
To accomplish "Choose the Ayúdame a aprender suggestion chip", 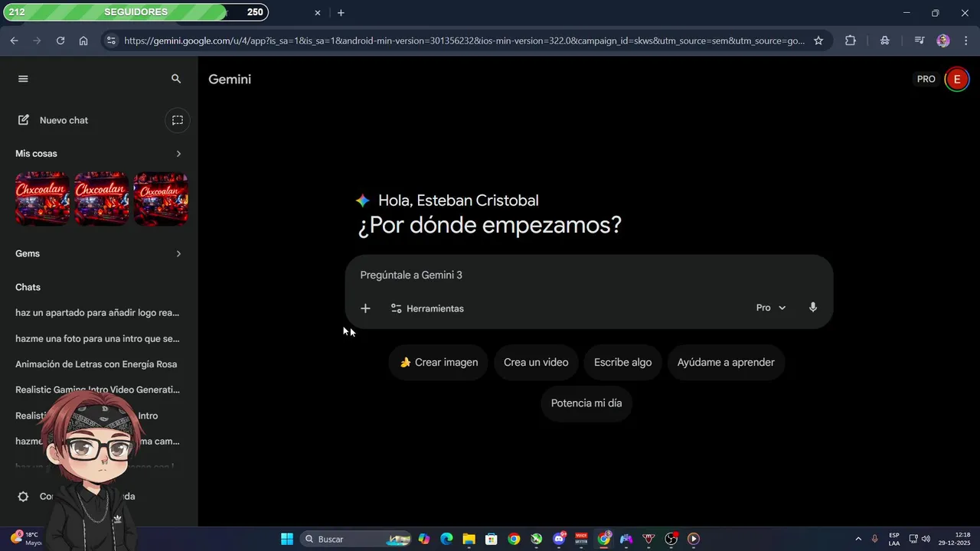I will [x=726, y=363].
